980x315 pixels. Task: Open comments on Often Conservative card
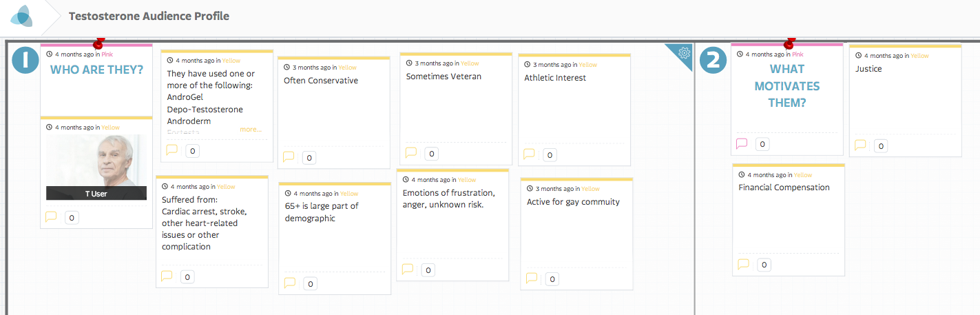(x=289, y=157)
